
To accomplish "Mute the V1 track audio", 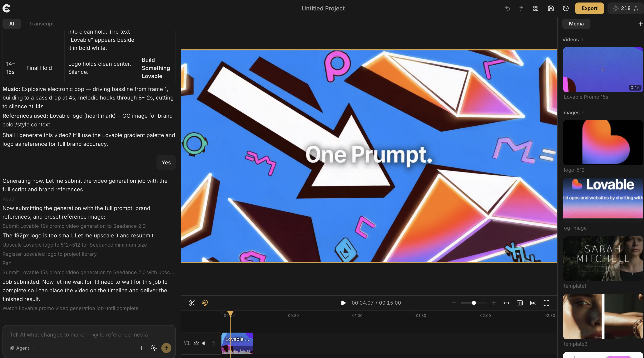I will click(204, 343).
